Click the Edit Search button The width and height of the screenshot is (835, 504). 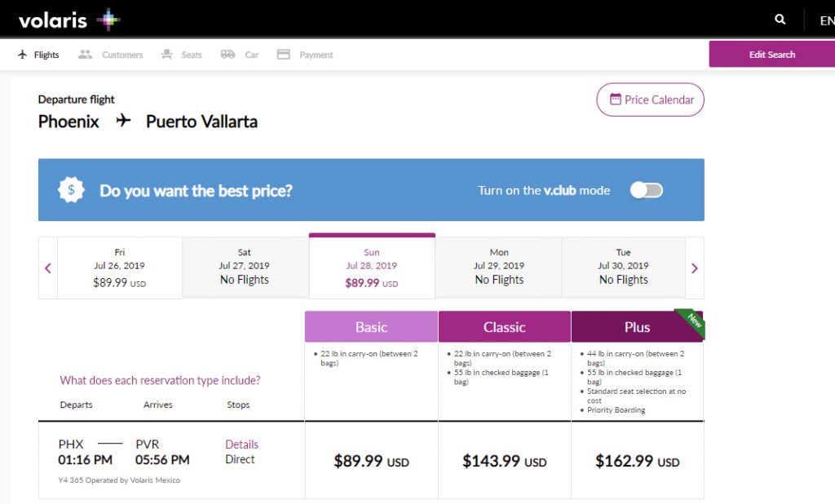point(771,54)
